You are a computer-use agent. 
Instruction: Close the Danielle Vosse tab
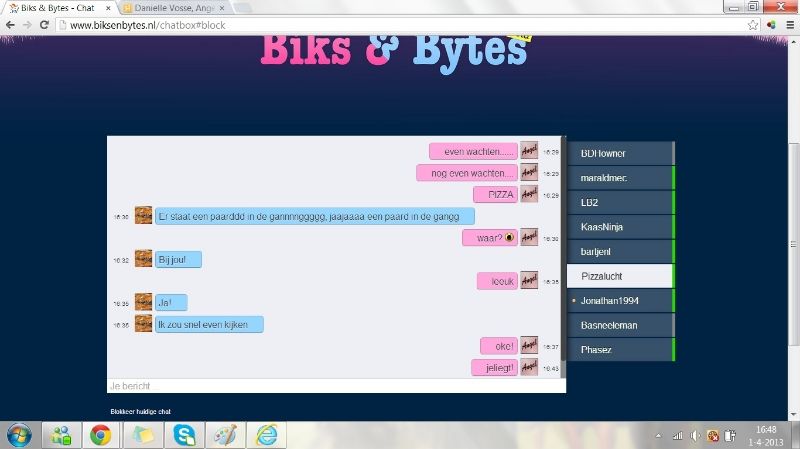point(222,8)
